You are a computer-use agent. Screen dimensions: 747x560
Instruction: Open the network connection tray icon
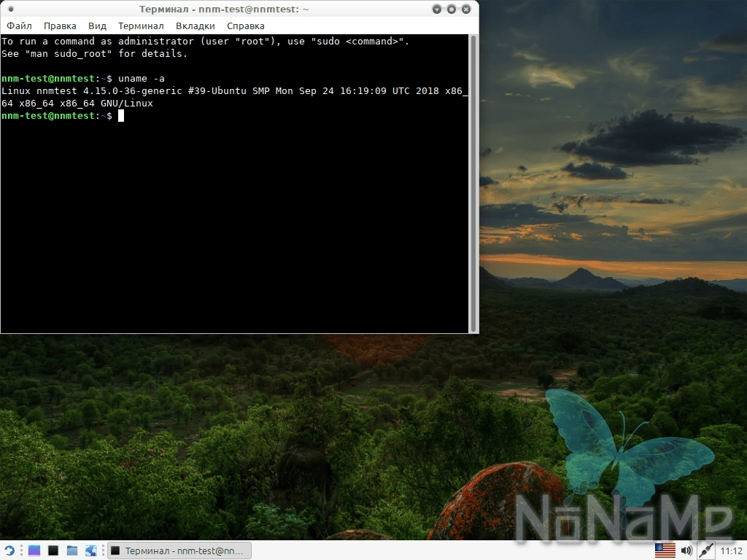[x=706, y=551]
